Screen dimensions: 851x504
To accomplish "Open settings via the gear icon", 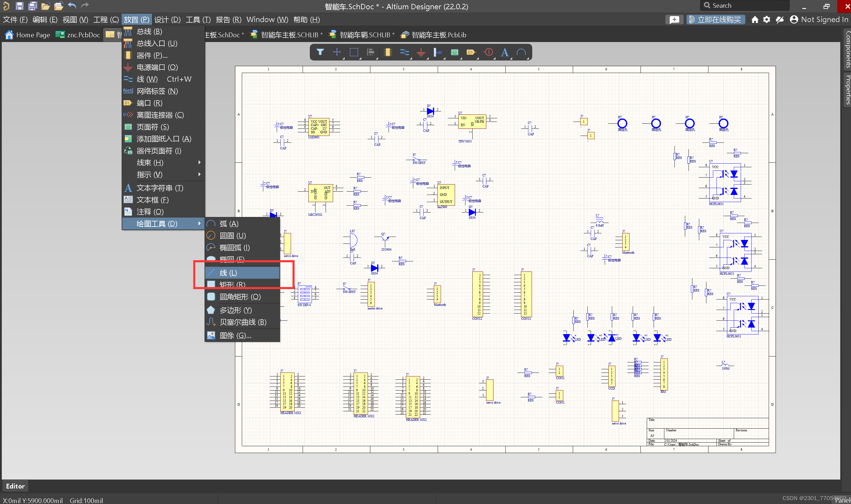I will pos(766,20).
